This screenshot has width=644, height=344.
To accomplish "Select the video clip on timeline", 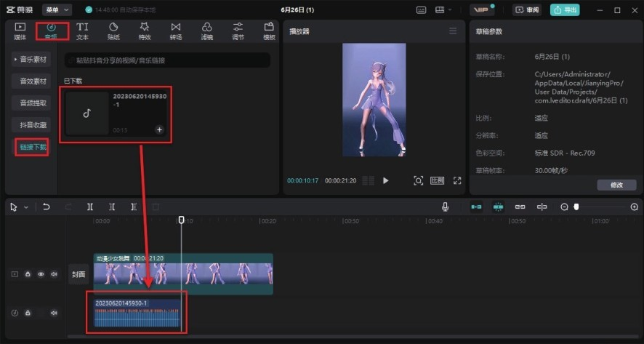I will tap(183, 273).
